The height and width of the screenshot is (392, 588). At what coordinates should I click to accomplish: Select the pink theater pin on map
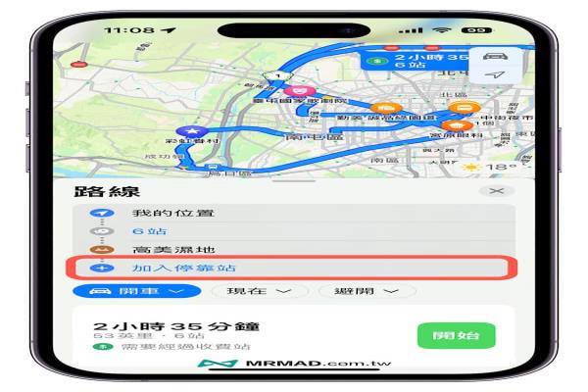click(x=299, y=90)
